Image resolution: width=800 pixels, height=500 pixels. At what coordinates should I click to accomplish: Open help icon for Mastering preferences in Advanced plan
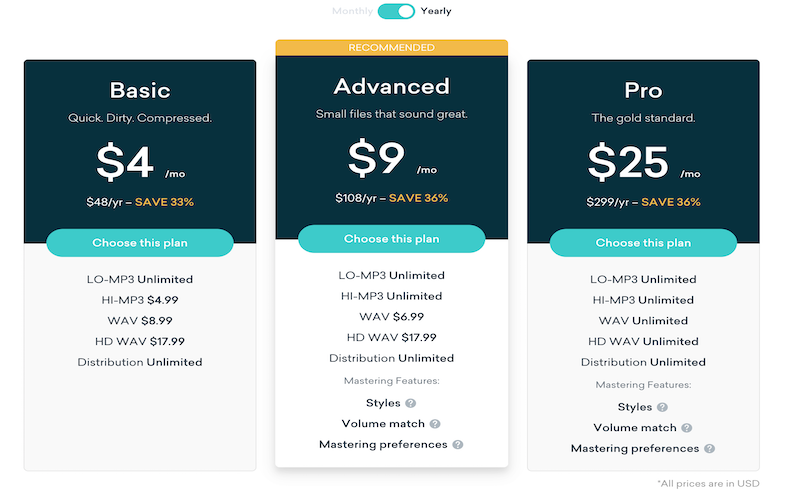click(458, 444)
